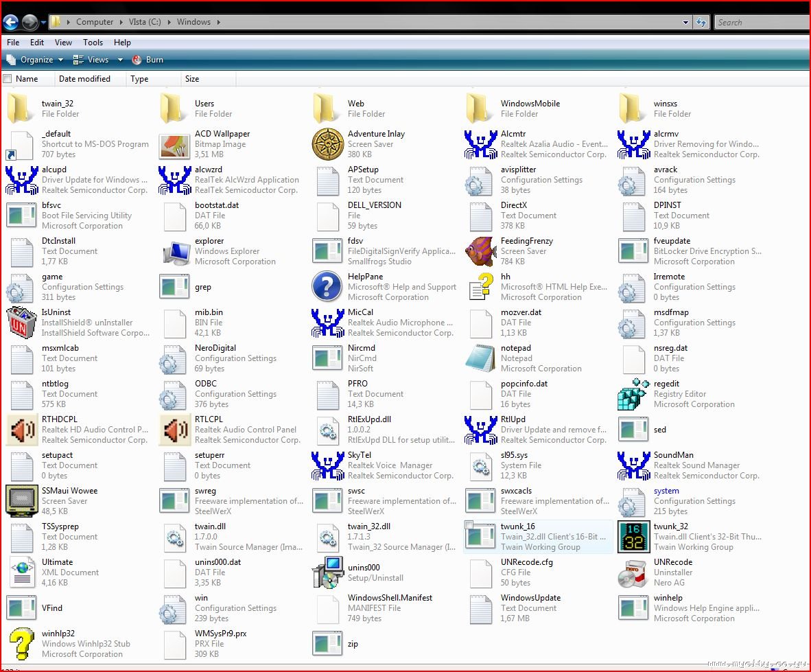Image resolution: width=811 pixels, height=672 pixels.
Task: Select the _default MS-DOS shortcut icon
Action: (21, 145)
